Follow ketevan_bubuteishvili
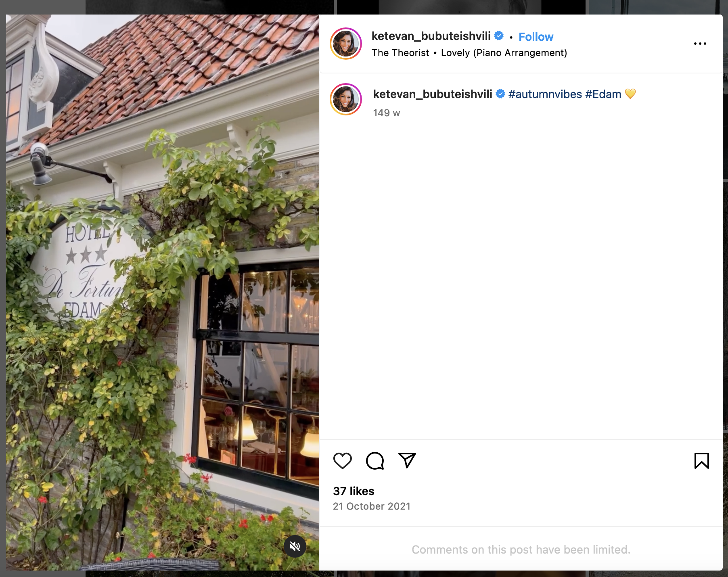728x577 pixels. click(536, 37)
